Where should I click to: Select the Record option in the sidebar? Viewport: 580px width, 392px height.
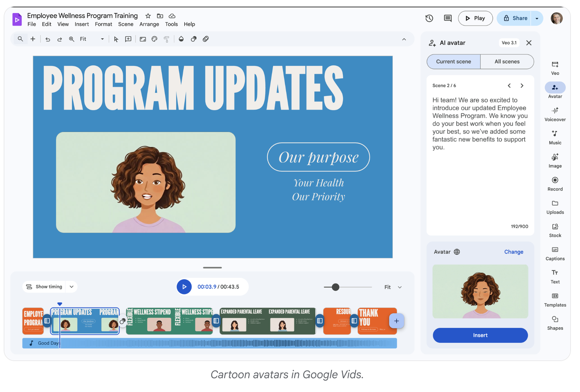coord(555,184)
